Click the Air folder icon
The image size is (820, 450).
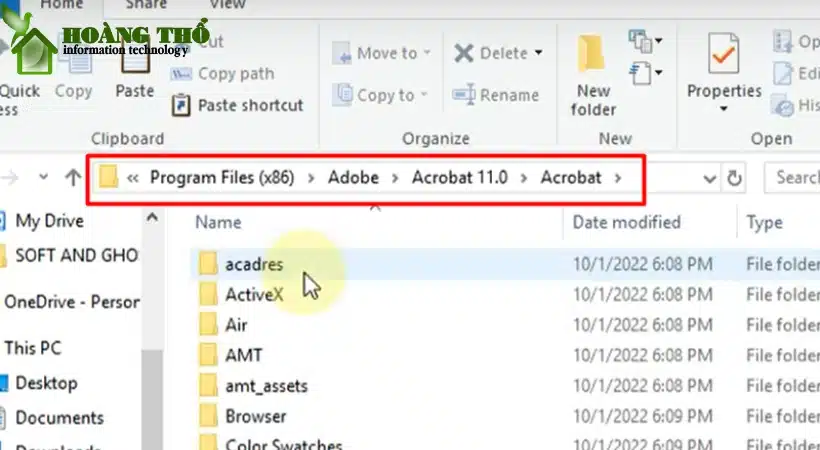tap(208, 324)
